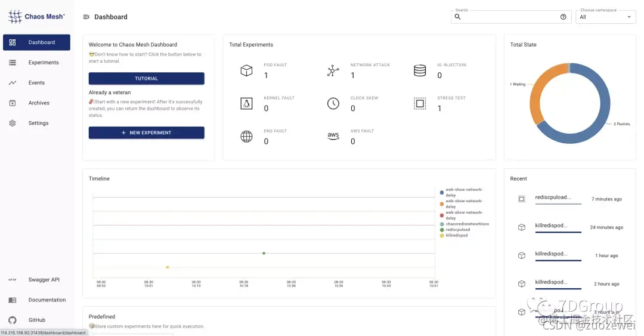Image resolution: width=644 pixels, height=336 pixels.
Task: Click the green rediscpuload timeline dot
Action: pos(264,253)
